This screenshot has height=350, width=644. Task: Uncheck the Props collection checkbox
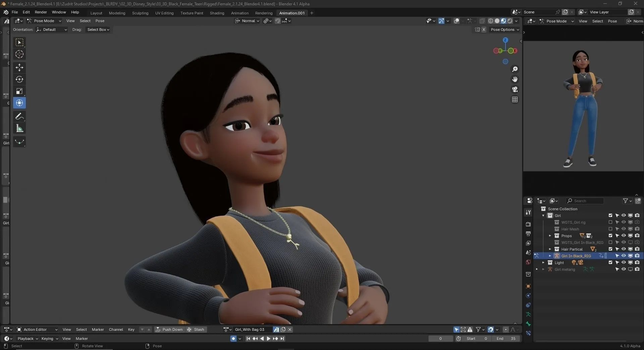click(x=610, y=235)
